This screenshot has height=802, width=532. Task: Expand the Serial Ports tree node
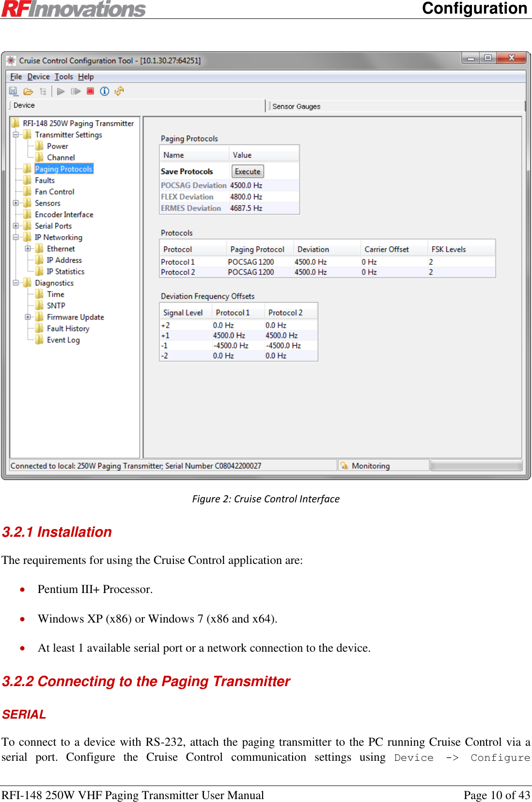click(16, 226)
